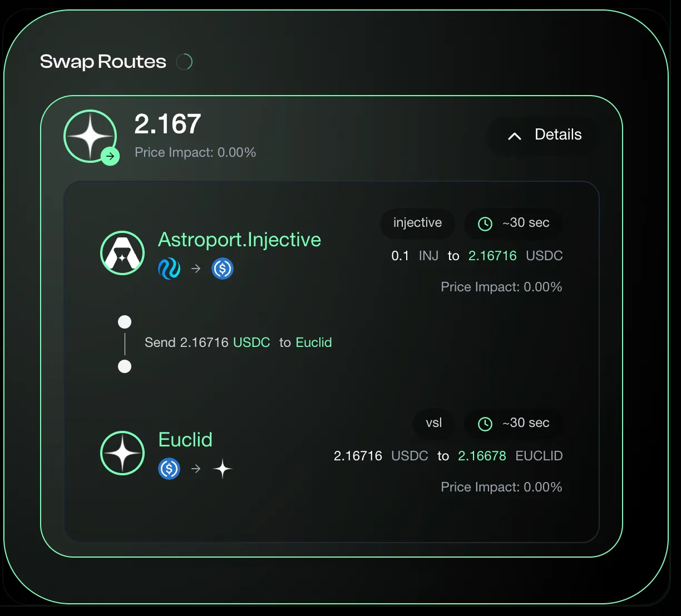Click the USDC icon under Astroport.Injective
Viewport: 681px width, 616px height.
click(x=223, y=269)
